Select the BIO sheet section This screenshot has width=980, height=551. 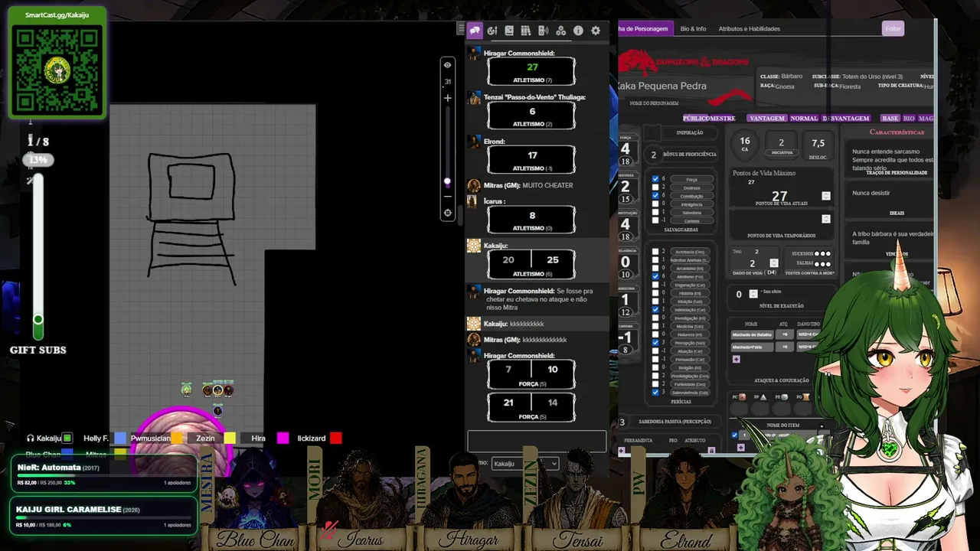pos(910,119)
